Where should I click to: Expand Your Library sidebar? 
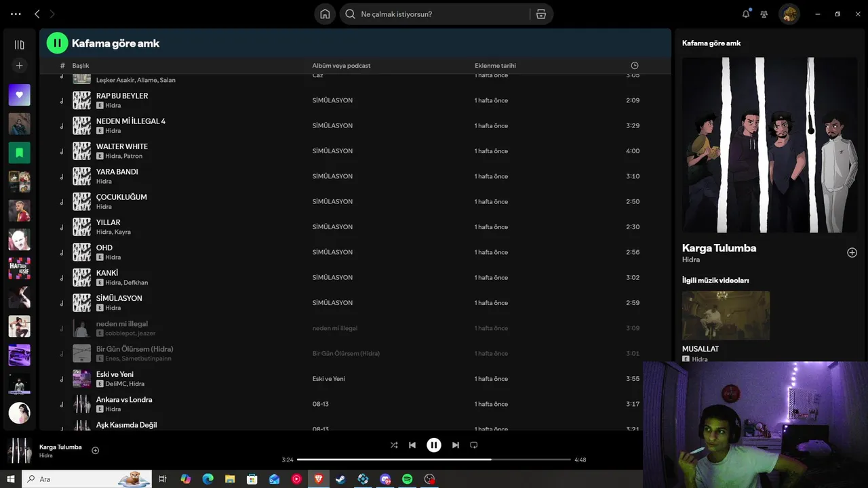[19, 45]
